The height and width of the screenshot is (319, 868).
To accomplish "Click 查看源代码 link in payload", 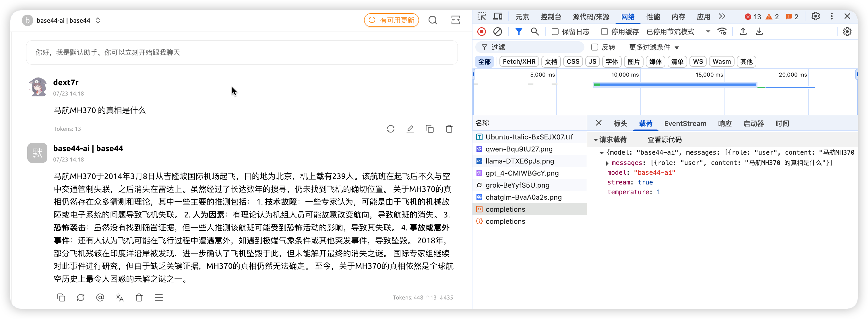I will pyautogui.click(x=664, y=139).
